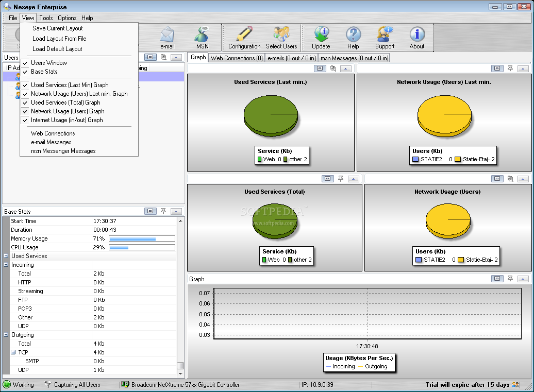Viewport: 534px width, 392px height.
Task: Switch to Web Connections (0) tab
Action: pyautogui.click(x=237, y=58)
